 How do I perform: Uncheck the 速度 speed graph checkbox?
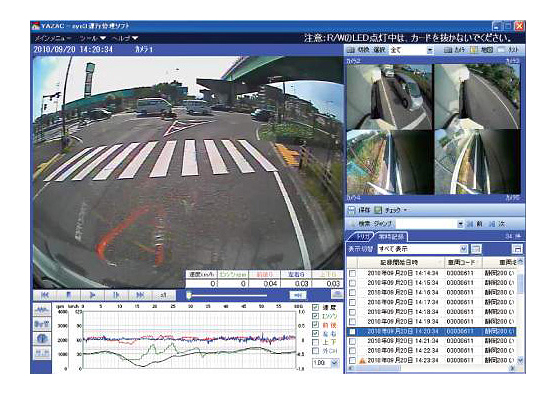pyautogui.click(x=315, y=307)
